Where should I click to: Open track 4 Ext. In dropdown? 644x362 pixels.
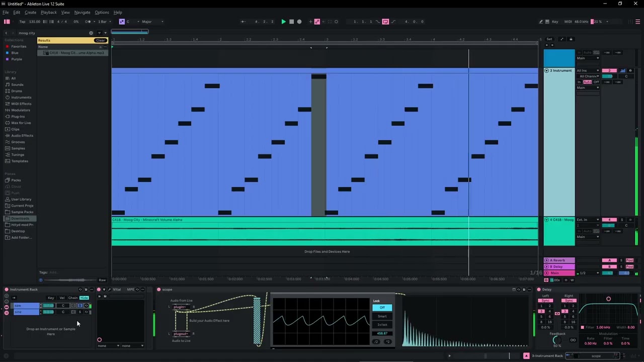point(588,220)
